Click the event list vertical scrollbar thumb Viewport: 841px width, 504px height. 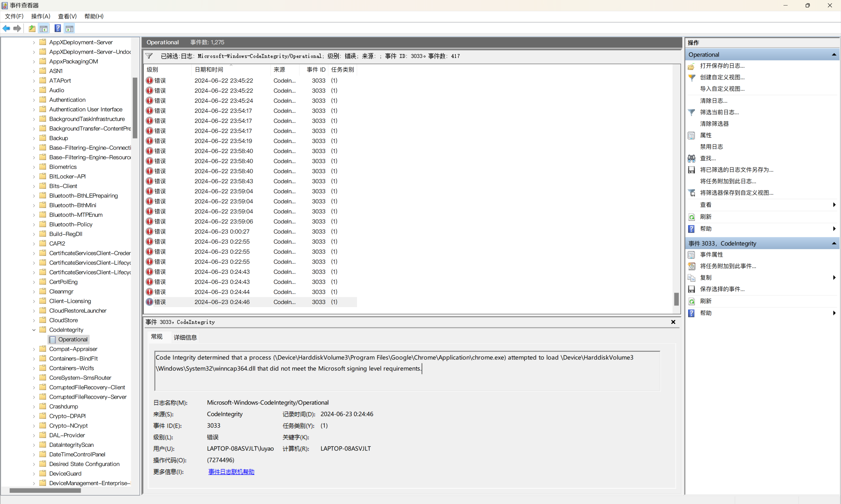point(676,299)
